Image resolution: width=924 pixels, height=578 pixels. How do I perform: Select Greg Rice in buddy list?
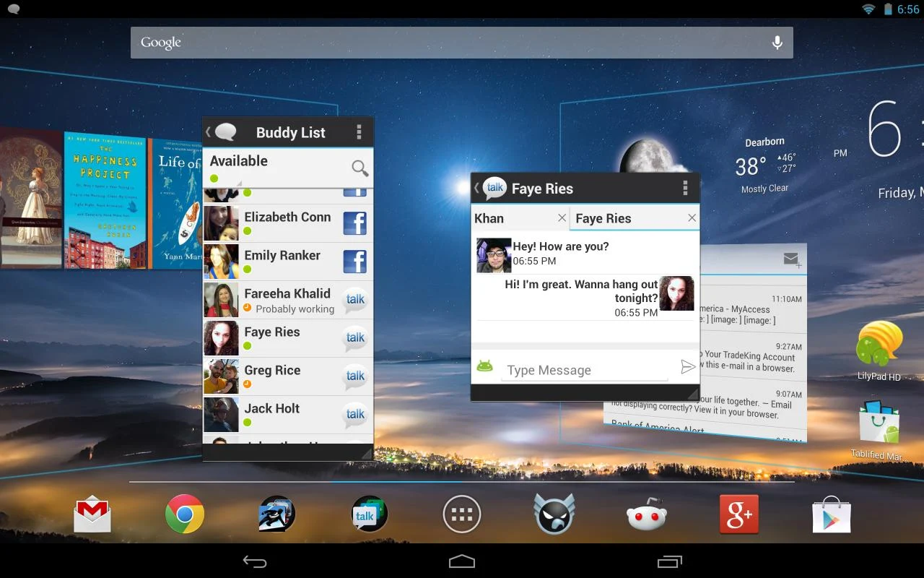tap(288, 376)
